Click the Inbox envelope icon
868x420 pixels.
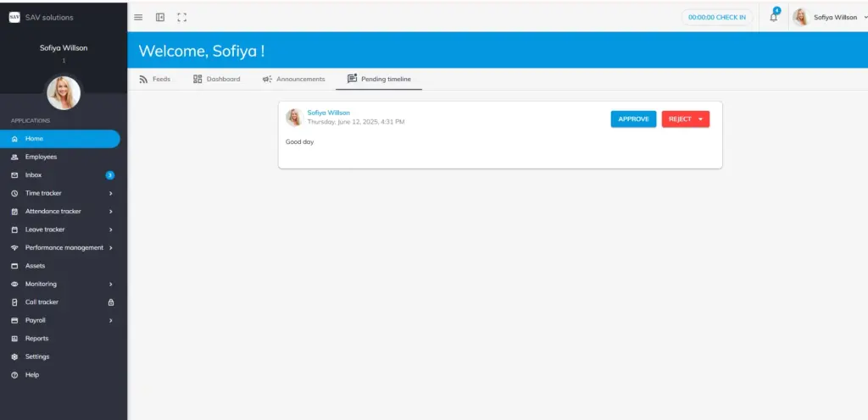click(15, 175)
